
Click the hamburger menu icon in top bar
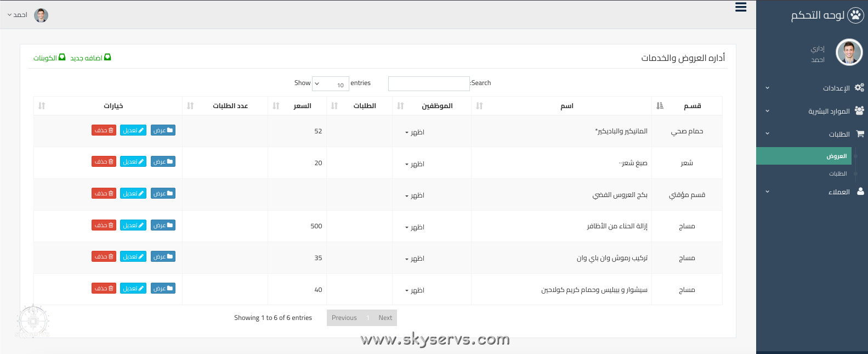(741, 7)
